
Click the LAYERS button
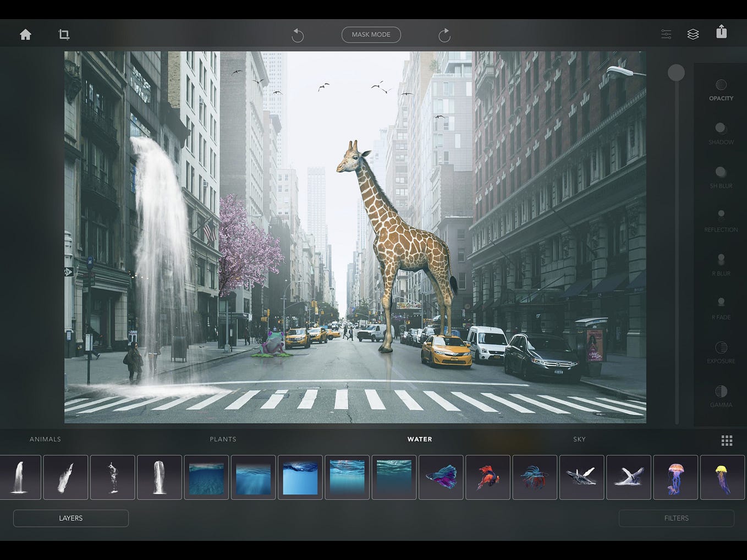tap(70, 518)
